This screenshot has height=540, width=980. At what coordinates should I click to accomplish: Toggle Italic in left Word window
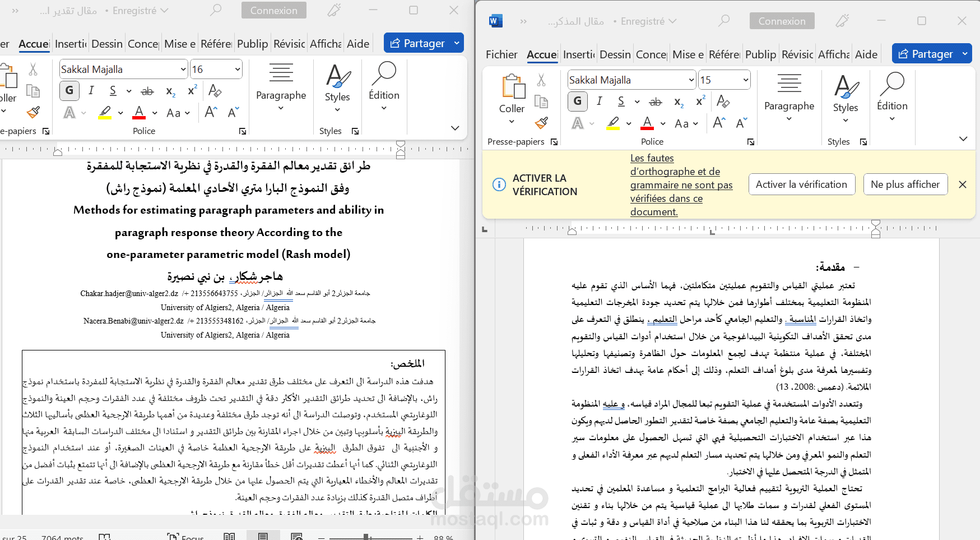point(91,91)
